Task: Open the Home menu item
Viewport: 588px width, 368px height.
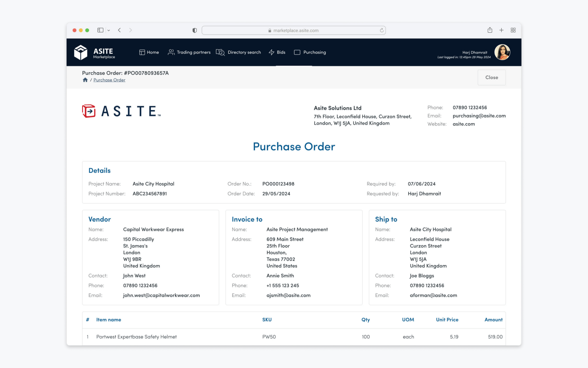Action: [x=149, y=52]
